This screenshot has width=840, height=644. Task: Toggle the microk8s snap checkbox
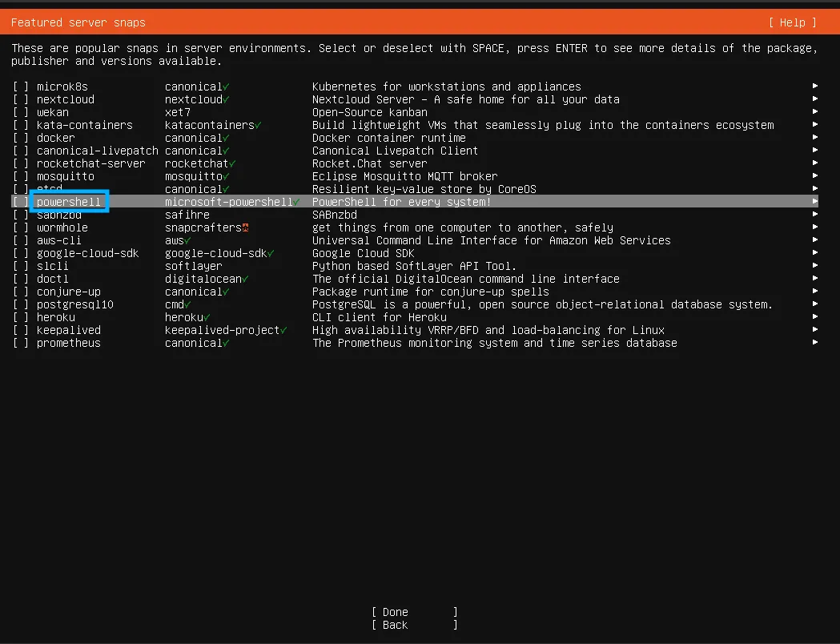(x=20, y=87)
